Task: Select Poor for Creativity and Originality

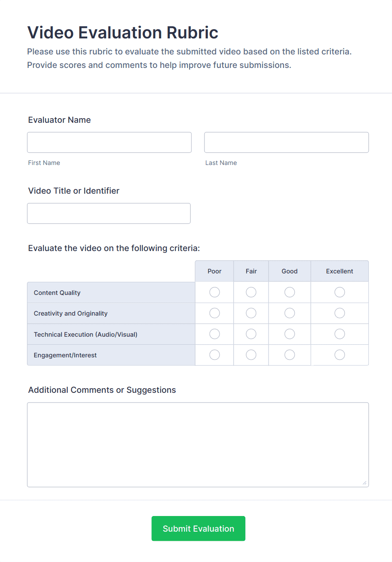Action: pos(214,313)
